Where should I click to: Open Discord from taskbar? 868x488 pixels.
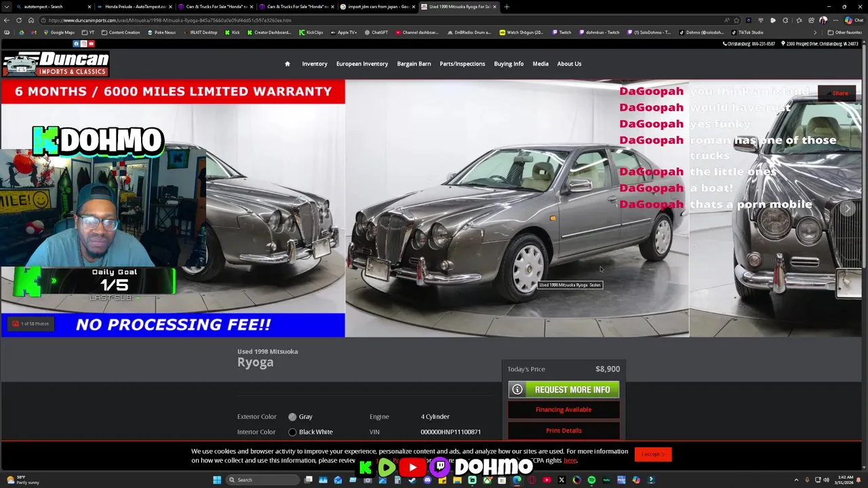pos(427,480)
